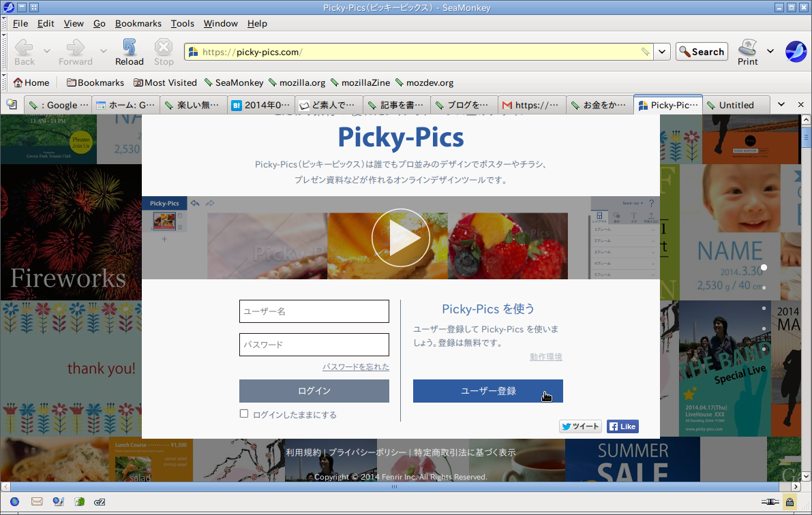Open Mail from the status bar envelope icon
Screen dimensions: 812x515
(37, 501)
